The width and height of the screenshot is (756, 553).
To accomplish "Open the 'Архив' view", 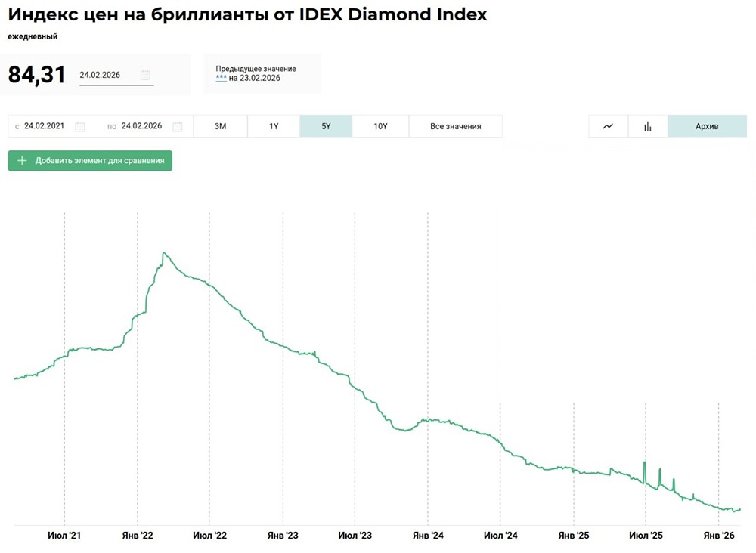I will click(707, 126).
